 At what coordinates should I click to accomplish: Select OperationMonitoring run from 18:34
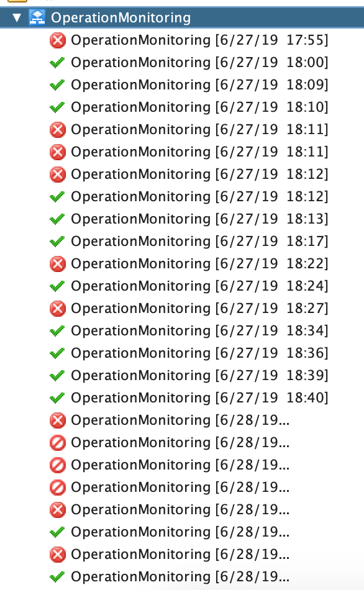(199, 331)
